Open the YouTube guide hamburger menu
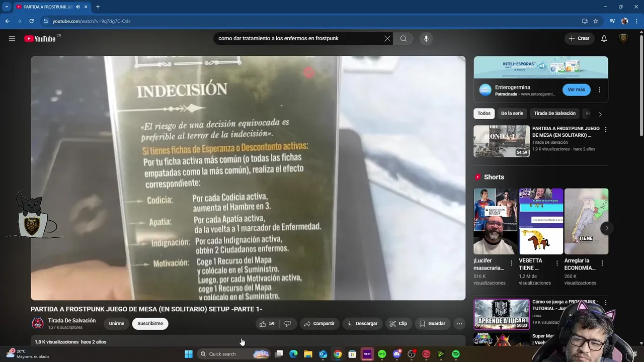 point(12,38)
